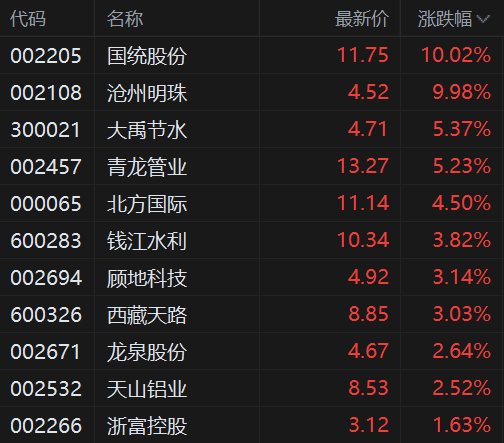
Task: Open the 大禹节水 stock name
Action: [147, 130]
